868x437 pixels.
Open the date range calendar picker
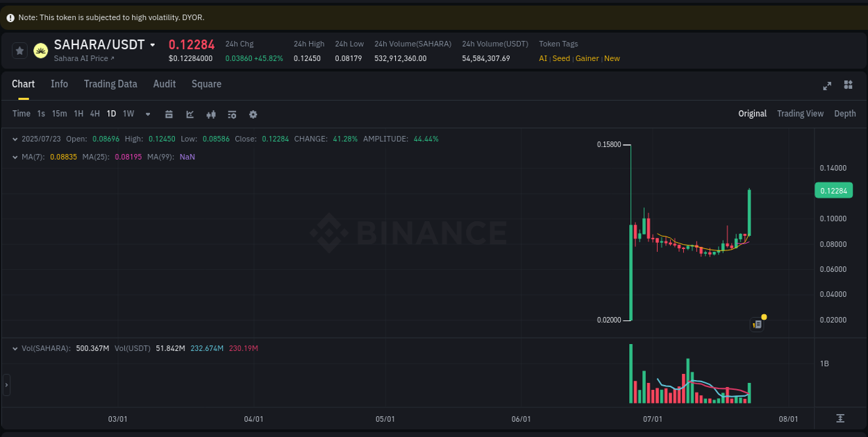click(x=169, y=114)
